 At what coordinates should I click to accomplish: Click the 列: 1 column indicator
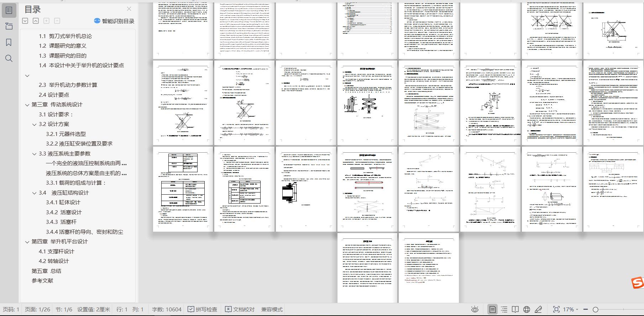[138, 309]
